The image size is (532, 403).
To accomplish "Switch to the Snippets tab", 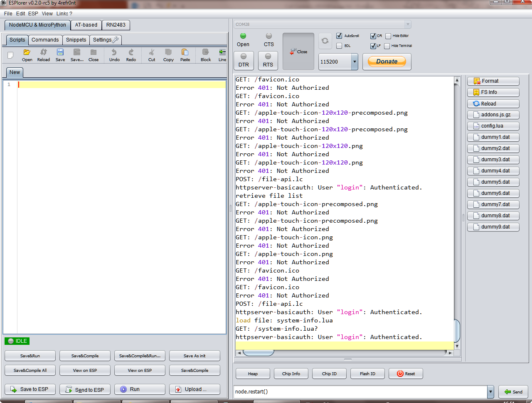I will coord(76,40).
